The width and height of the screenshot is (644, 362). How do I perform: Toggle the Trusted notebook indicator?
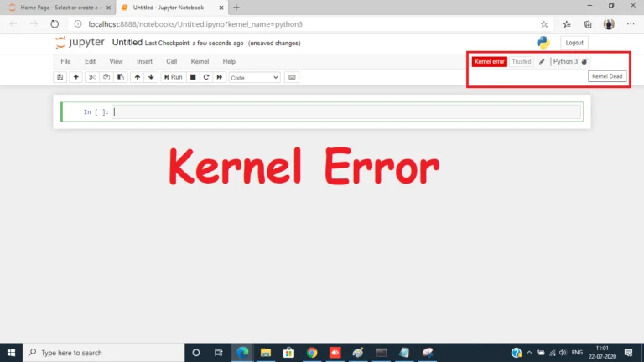(x=522, y=61)
